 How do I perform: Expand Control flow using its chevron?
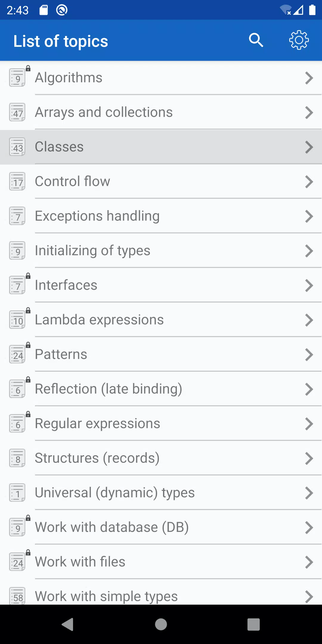(x=309, y=182)
